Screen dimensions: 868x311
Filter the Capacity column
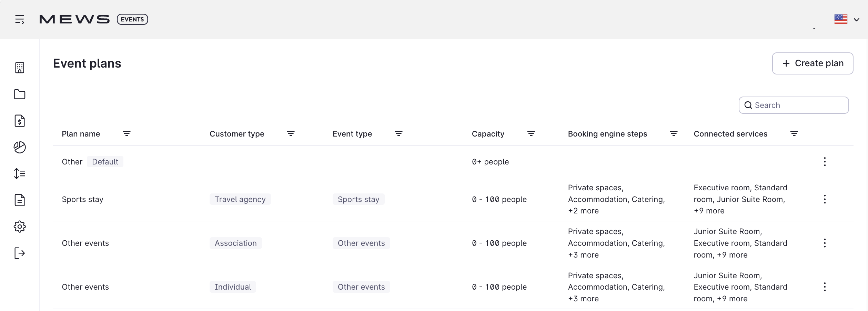[531, 134]
